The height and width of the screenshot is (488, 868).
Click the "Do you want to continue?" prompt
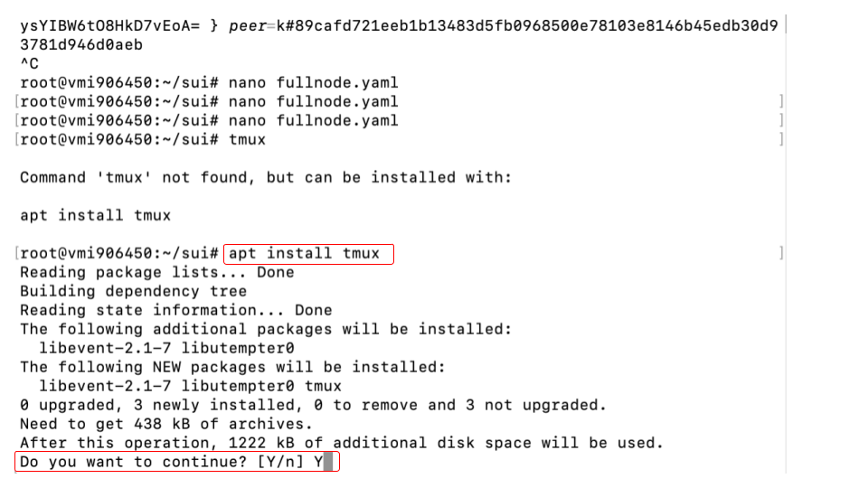tap(134, 462)
